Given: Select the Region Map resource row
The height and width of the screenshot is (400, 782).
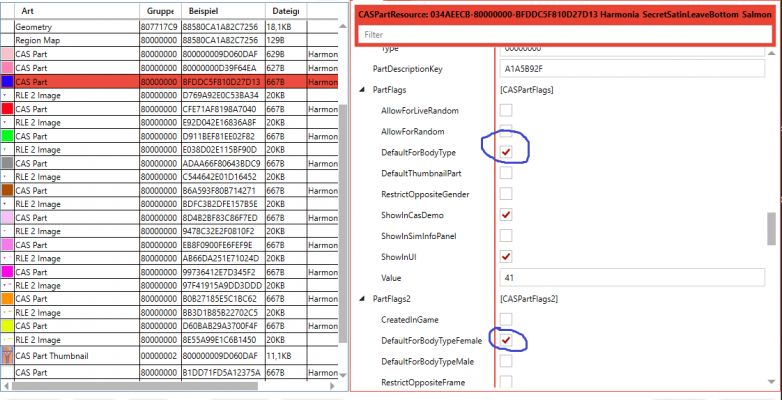Looking at the screenshot, I should (x=170, y=40).
